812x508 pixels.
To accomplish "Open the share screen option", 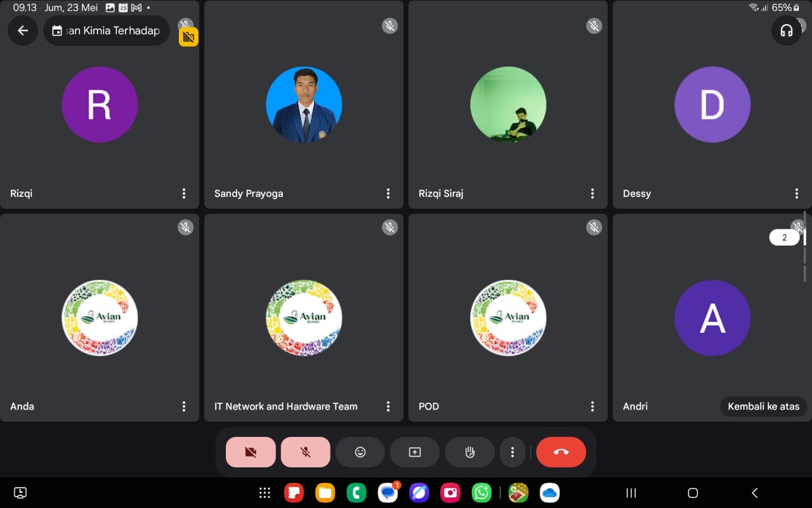I will pyautogui.click(x=414, y=452).
